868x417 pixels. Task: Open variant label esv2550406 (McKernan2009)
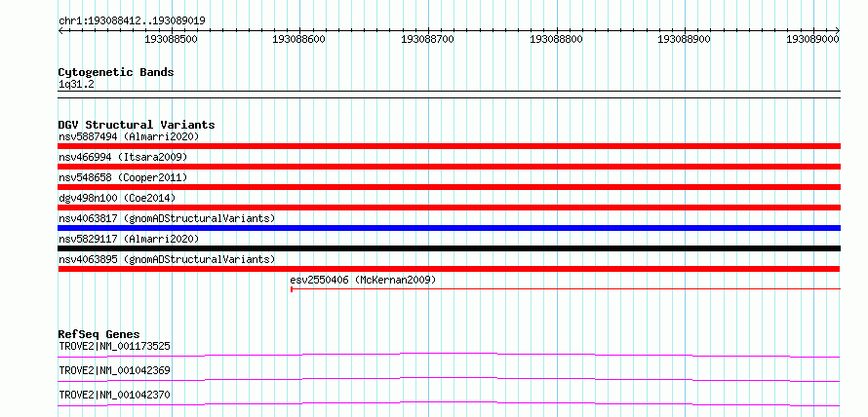363,280
